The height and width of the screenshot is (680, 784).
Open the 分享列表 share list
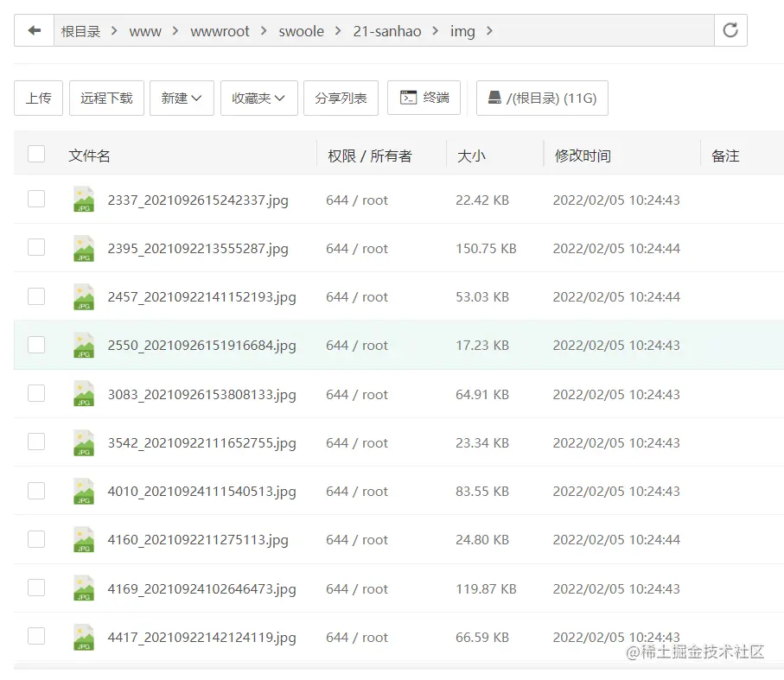341,98
